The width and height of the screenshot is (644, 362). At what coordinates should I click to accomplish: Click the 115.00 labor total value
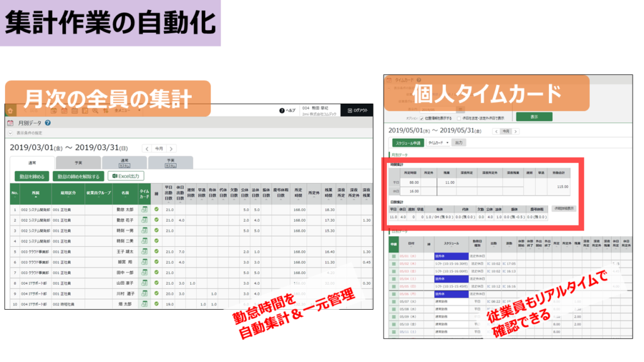(563, 187)
